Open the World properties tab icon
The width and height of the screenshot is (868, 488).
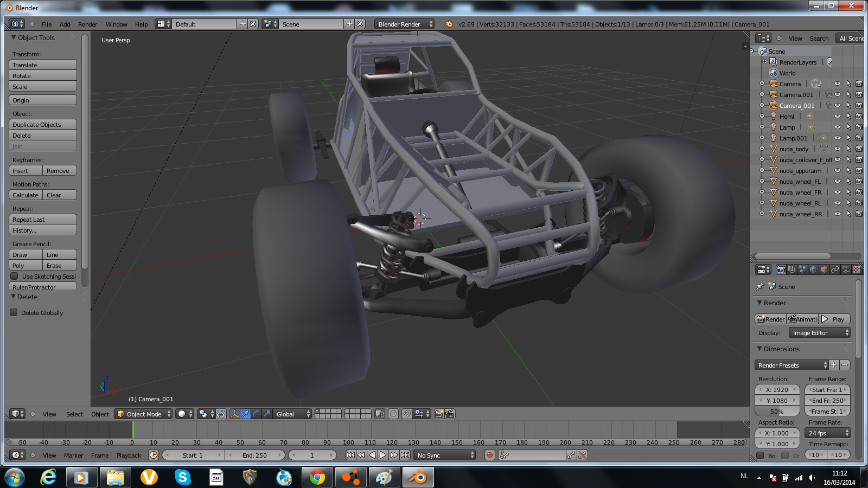tap(813, 269)
